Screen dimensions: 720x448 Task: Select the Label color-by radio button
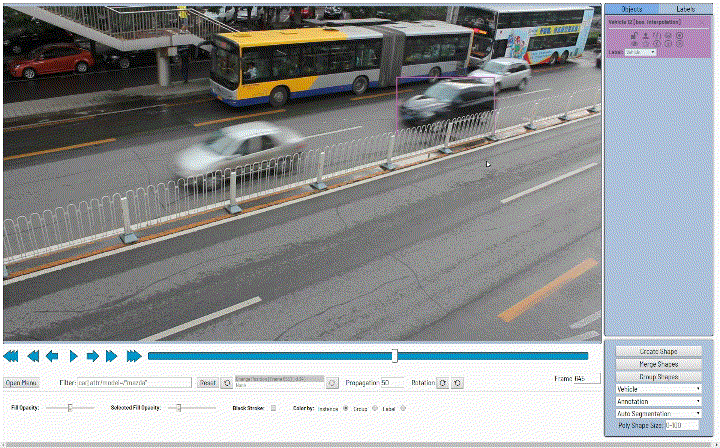(403, 408)
